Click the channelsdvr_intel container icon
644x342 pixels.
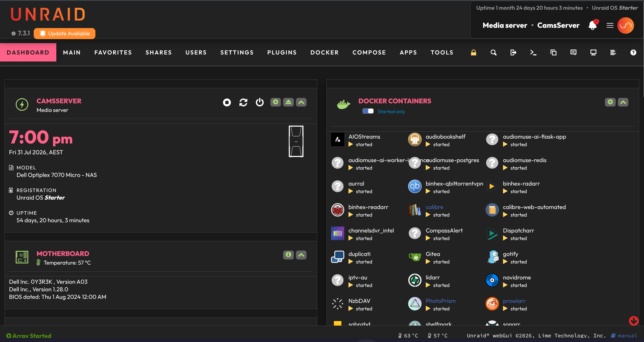pos(338,233)
